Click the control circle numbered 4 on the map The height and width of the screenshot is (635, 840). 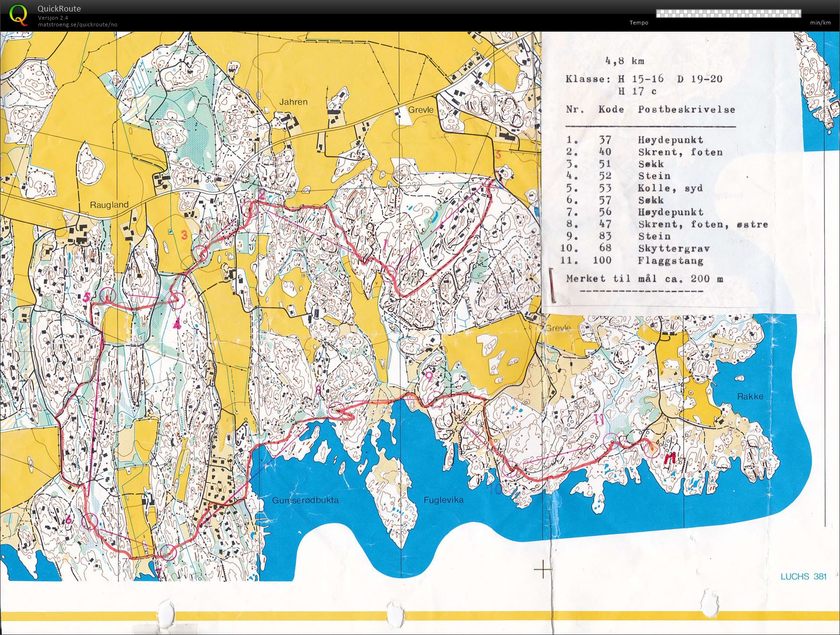[x=177, y=300]
